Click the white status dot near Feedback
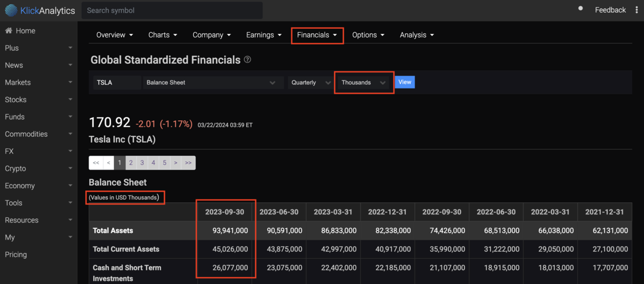Viewport: 644px width, 284px height. [580, 8]
